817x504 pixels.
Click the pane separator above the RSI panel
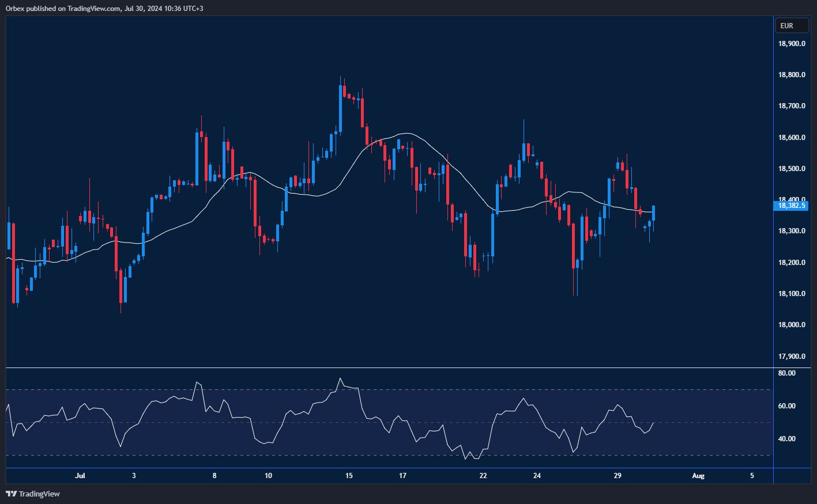point(404,367)
